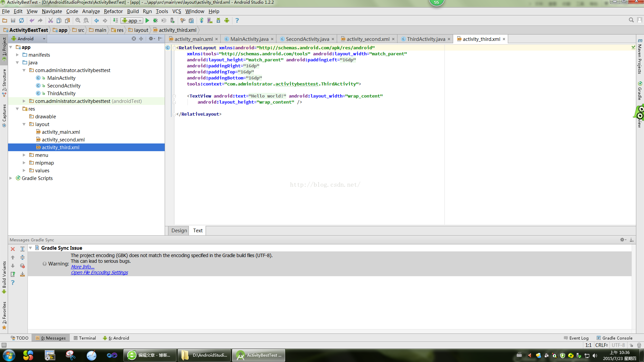Expand the androidTest package node
This screenshot has height=362, width=644.
pyautogui.click(x=24, y=101)
